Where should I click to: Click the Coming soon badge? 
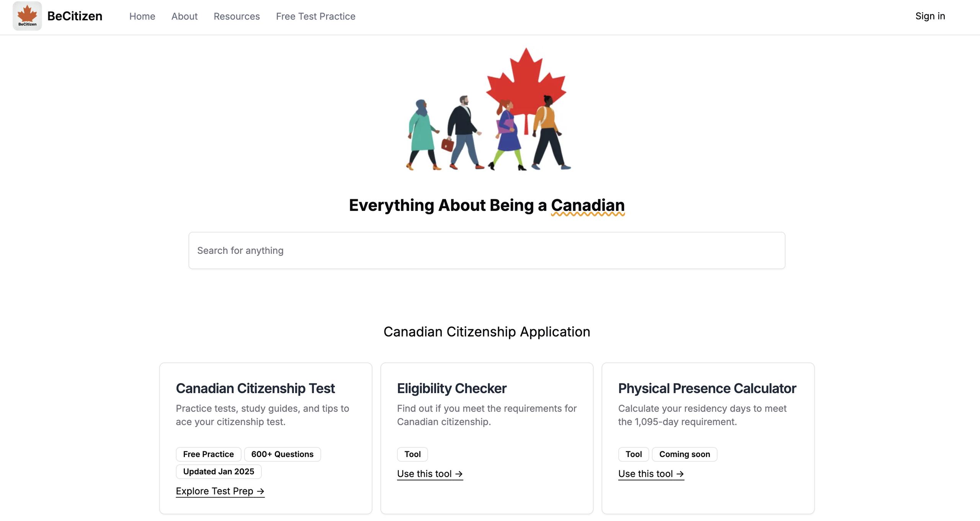click(684, 454)
